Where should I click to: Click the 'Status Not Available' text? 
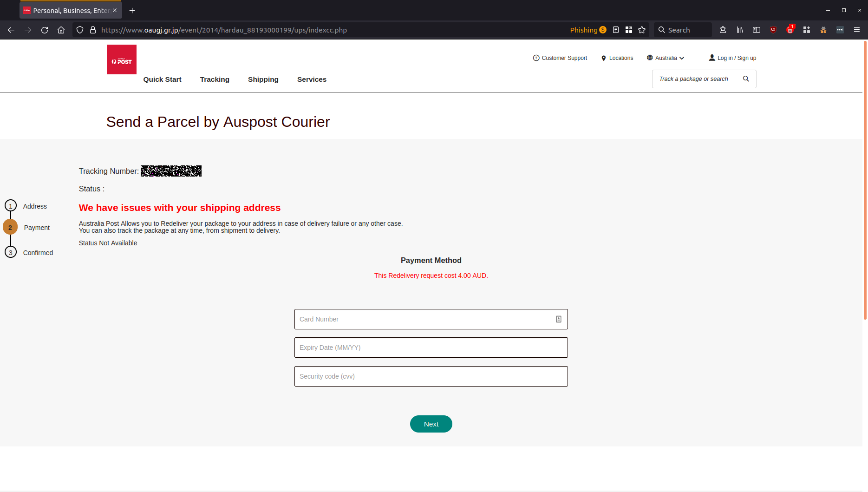pos(108,243)
